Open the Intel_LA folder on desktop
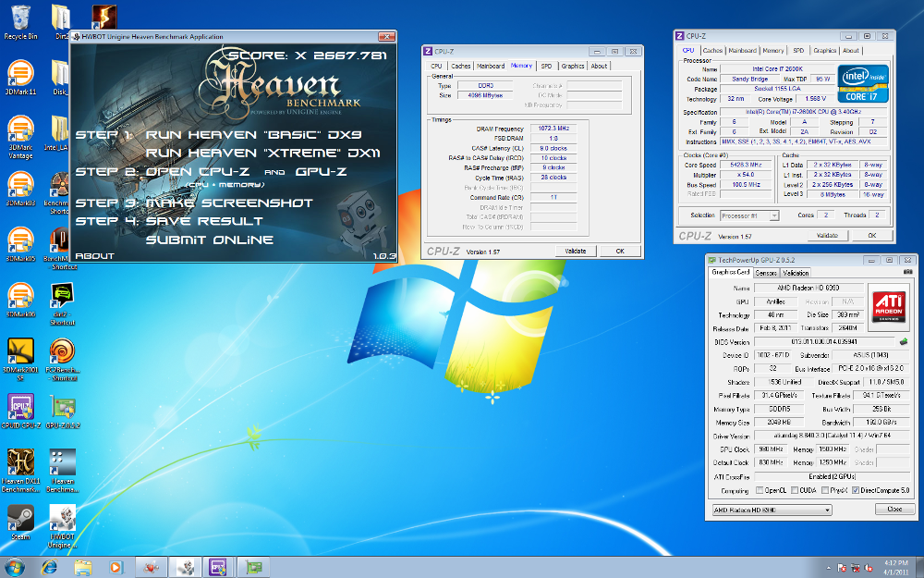The image size is (924, 578). pyautogui.click(x=57, y=132)
